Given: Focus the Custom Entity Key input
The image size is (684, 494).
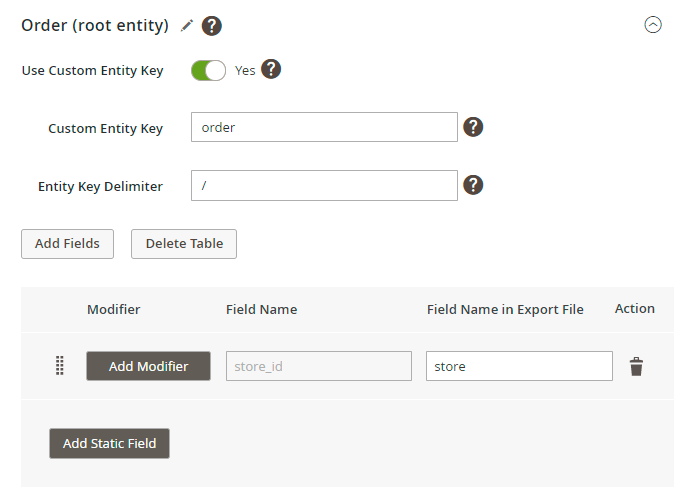Looking at the screenshot, I should coord(324,127).
